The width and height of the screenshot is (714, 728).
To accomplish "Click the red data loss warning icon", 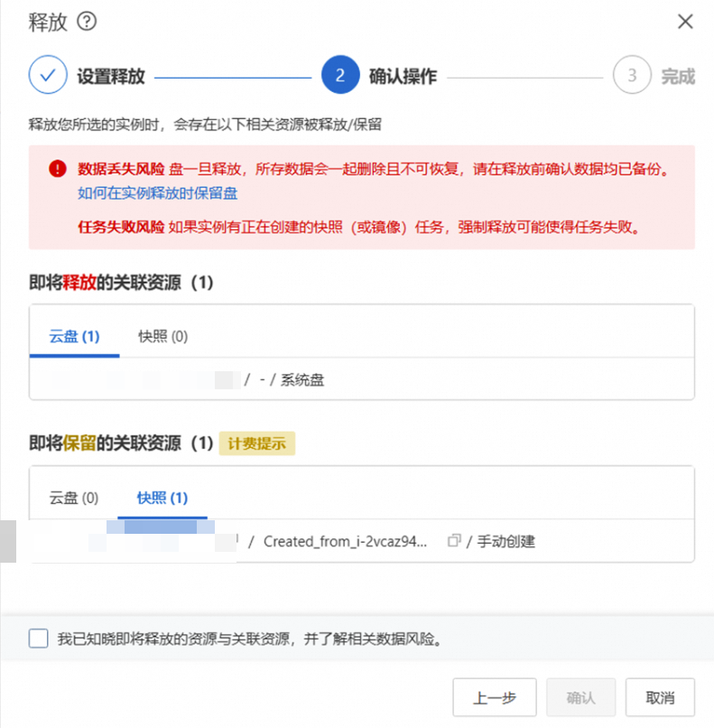I will pyautogui.click(x=58, y=169).
